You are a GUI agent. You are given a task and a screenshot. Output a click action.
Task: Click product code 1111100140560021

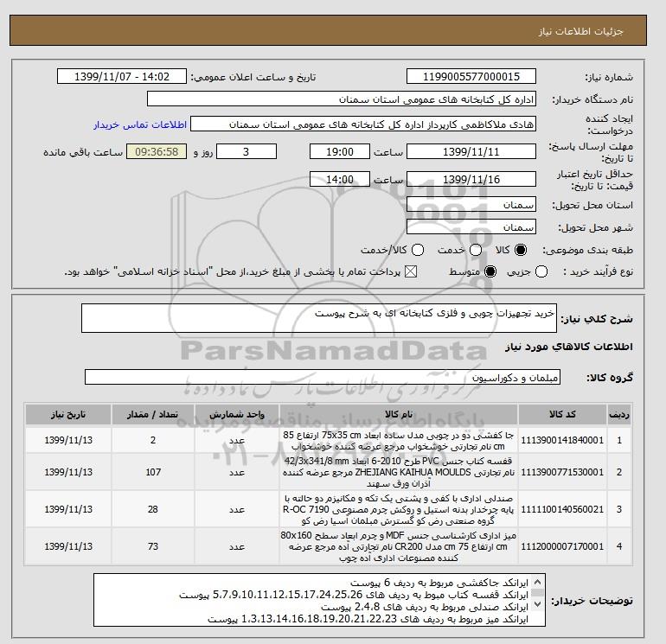562,509
